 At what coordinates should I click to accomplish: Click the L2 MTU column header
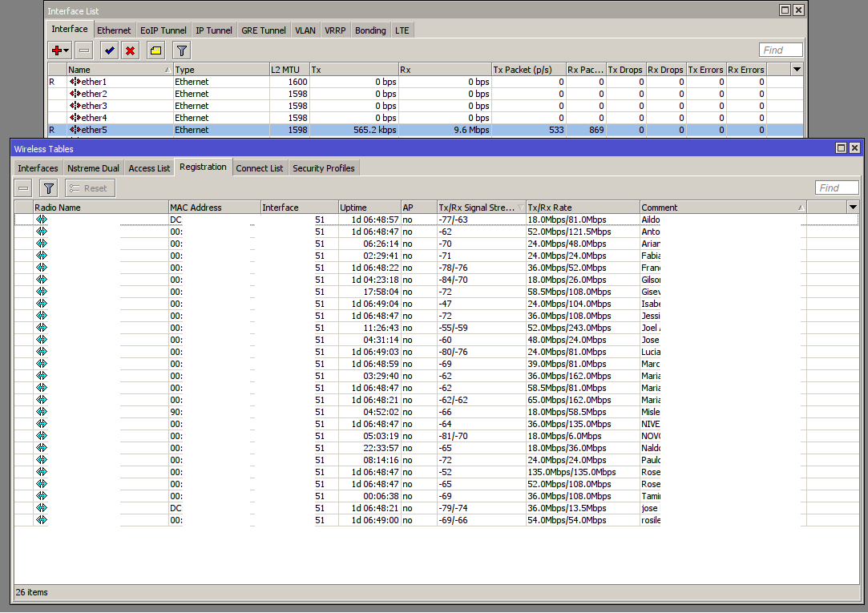pyautogui.click(x=289, y=70)
